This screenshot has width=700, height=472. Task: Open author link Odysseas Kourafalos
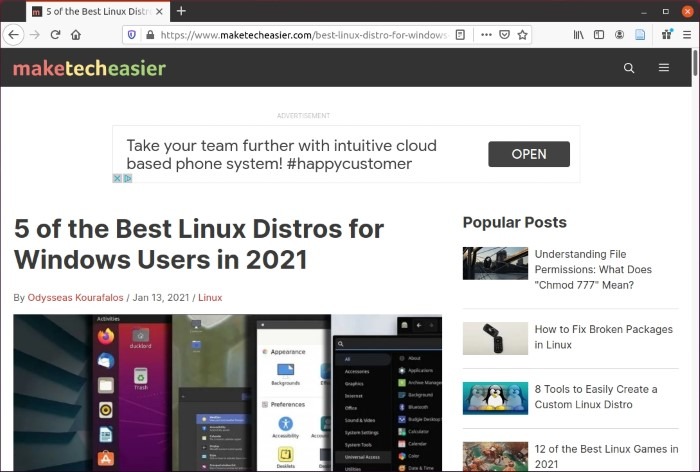[x=77, y=298]
